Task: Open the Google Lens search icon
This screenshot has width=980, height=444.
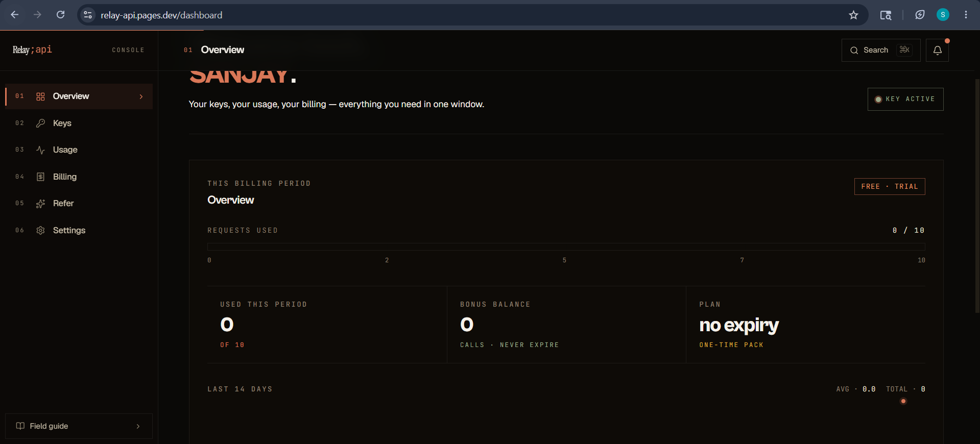Action: 886,15
